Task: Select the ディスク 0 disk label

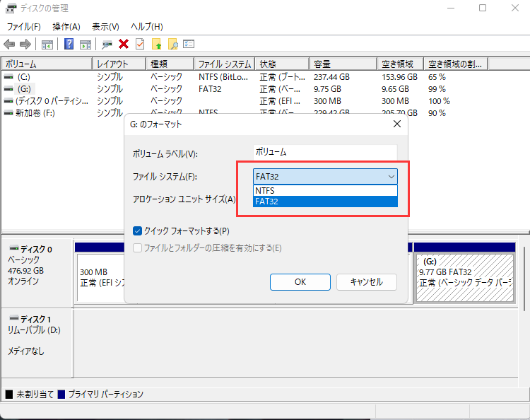Action: 37,273
